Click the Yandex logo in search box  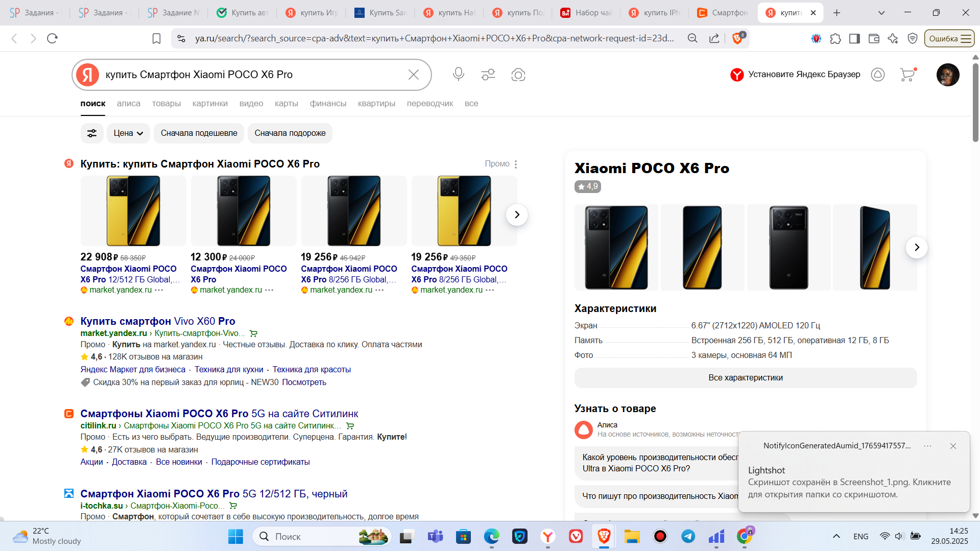point(88,75)
